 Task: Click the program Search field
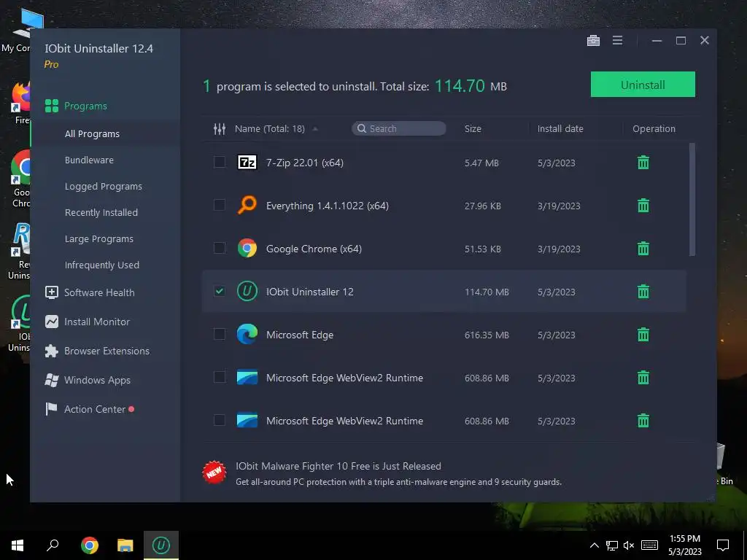point(399,128)
